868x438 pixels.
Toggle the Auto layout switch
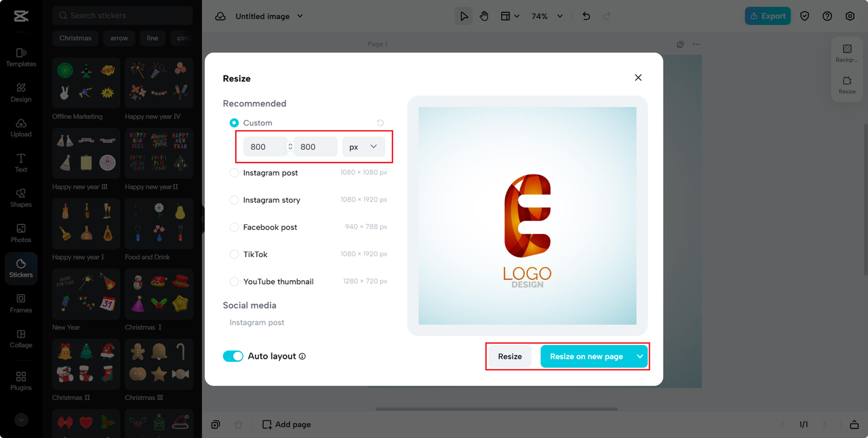(233, 356)
